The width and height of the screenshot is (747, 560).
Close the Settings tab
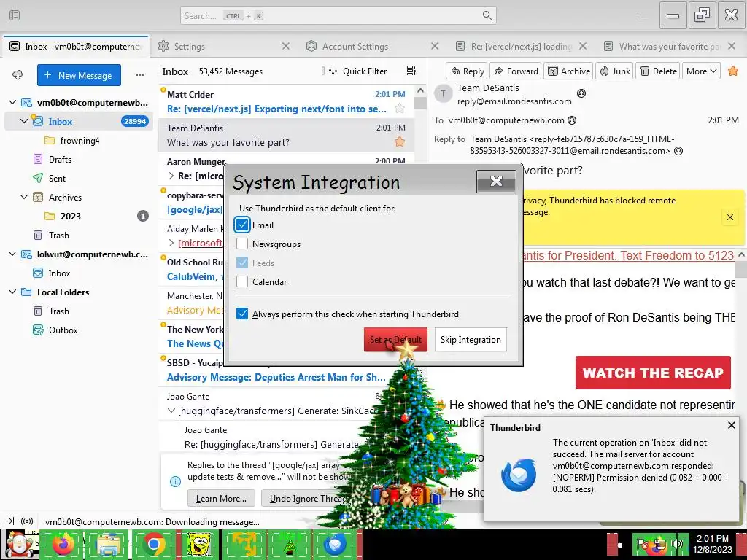coord(286,46)
